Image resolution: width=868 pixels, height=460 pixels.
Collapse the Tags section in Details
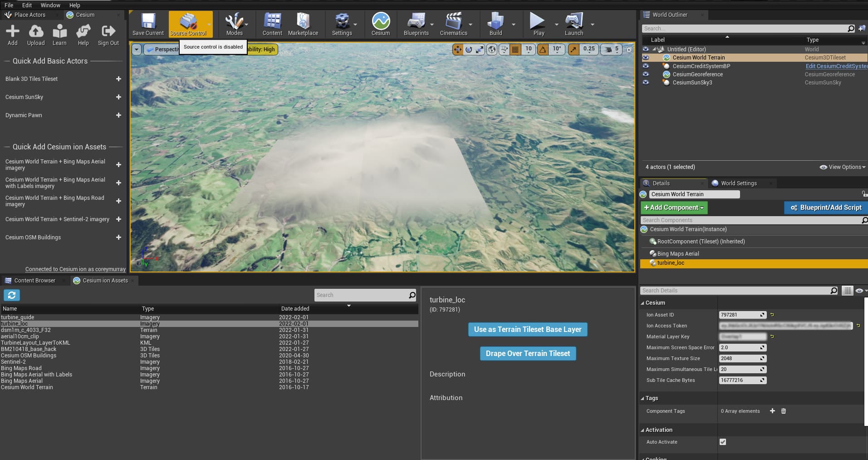(642, 398)
